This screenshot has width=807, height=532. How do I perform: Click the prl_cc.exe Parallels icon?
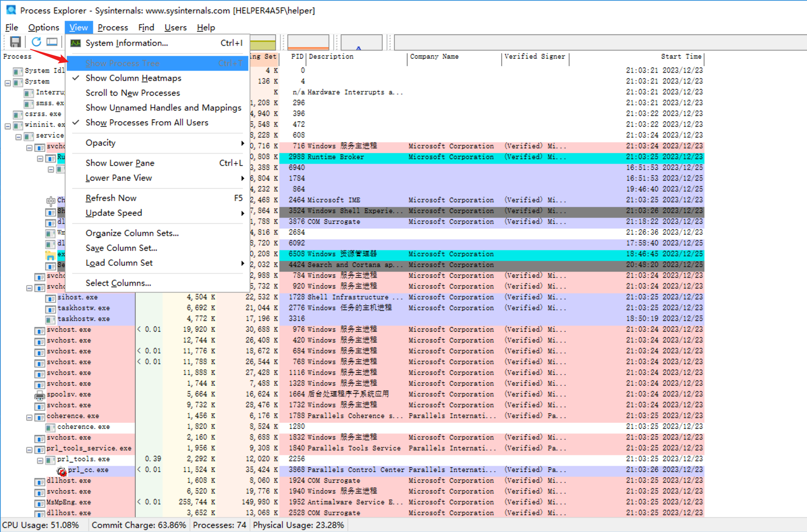pyautogui.click(x=62, y=471)
